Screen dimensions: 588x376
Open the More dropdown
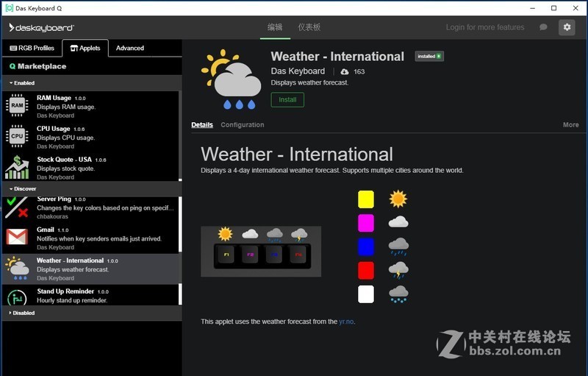click(570, 125)
